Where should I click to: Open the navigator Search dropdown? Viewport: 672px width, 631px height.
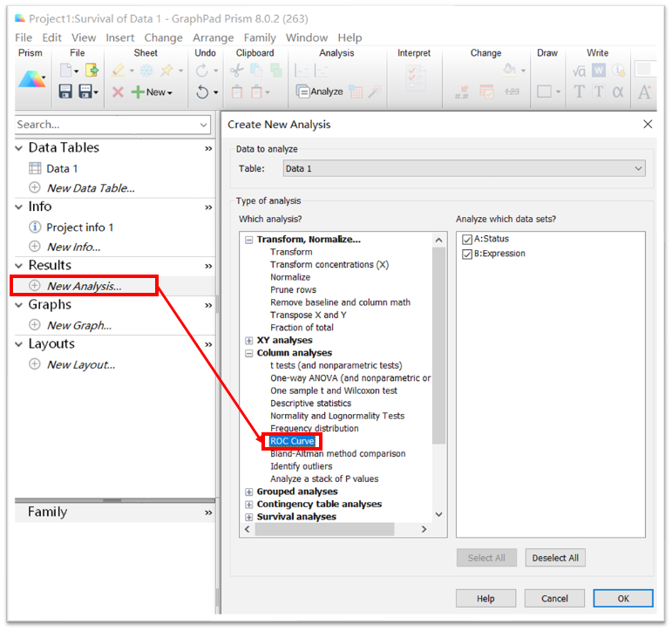pos(204,125)
